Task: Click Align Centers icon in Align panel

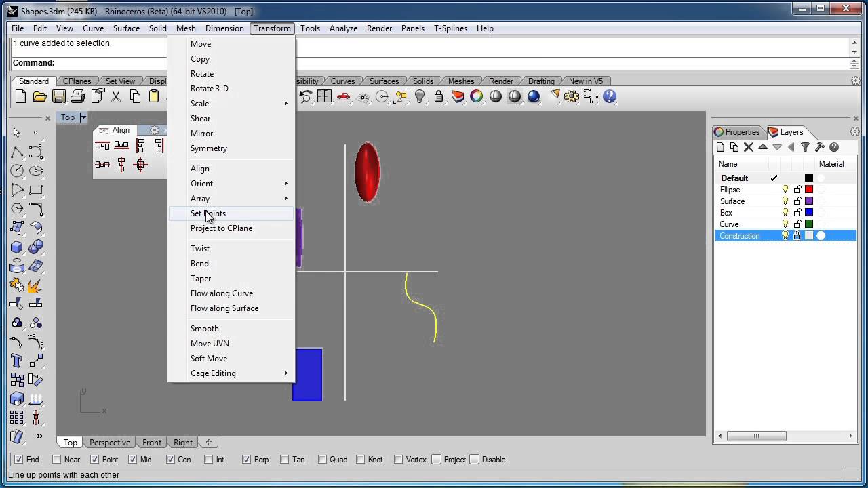Action: (x=140, y=164)
